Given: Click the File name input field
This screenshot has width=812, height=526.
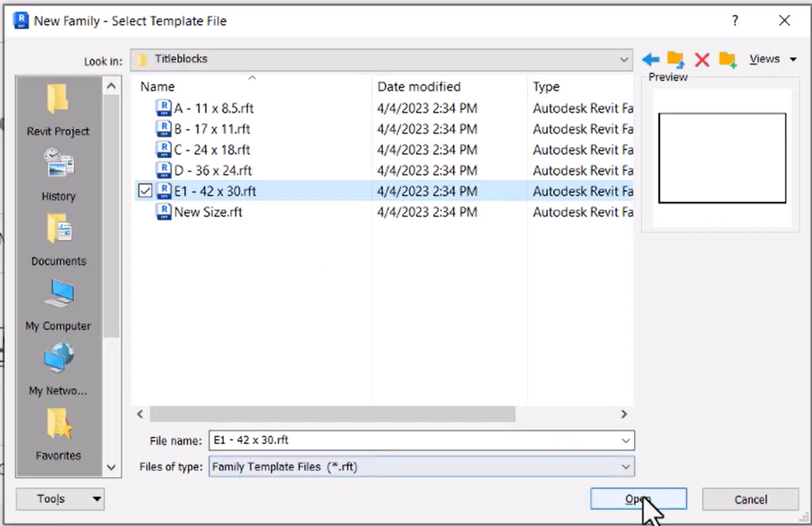Looking at the screenshot, I should click(x=414, y=440).
